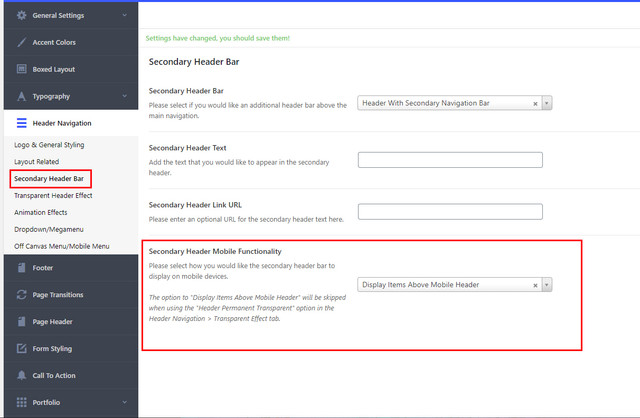This screenshot has height=418, width=640.
Task: Clear the Secondary Header Bar selection with x
Action: 535,104
